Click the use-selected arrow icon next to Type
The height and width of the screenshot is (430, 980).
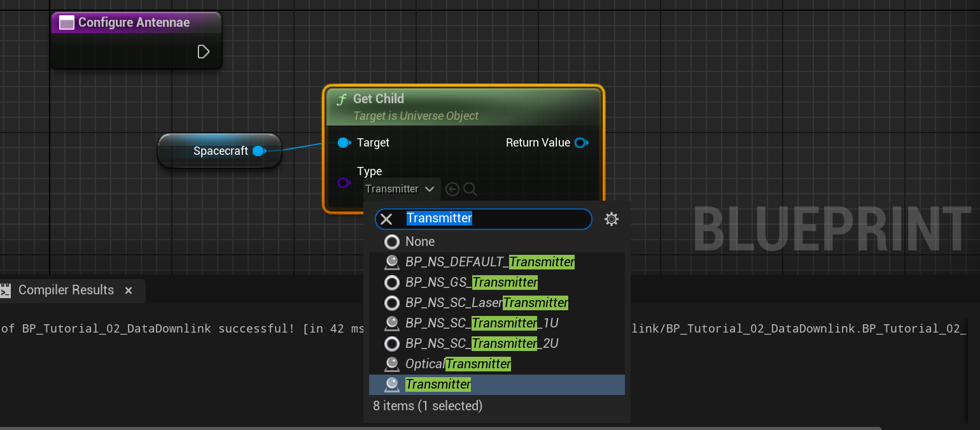452,189
